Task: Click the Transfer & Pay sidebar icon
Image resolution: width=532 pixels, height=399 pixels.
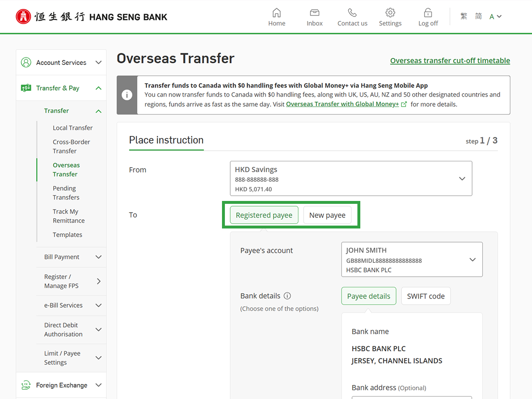Action: pos(25,88)
